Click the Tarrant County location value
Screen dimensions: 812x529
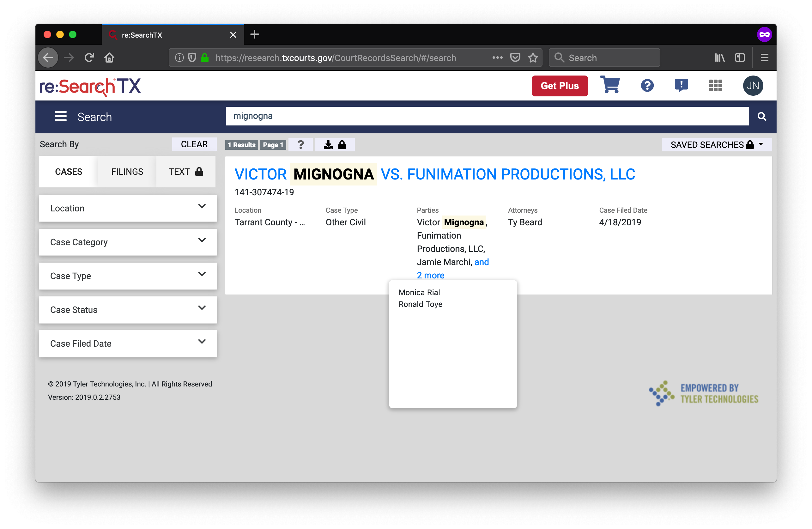[x=270, y=222]
